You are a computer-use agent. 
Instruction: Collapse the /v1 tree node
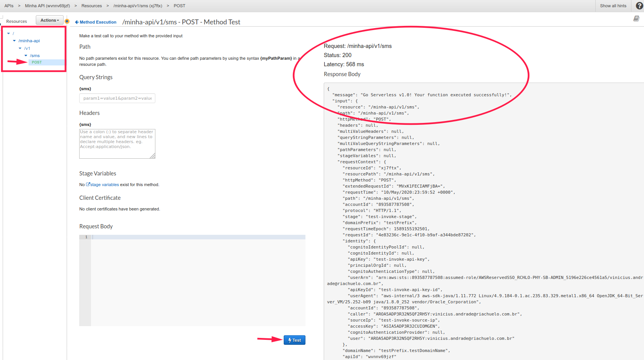coord(20,48)
